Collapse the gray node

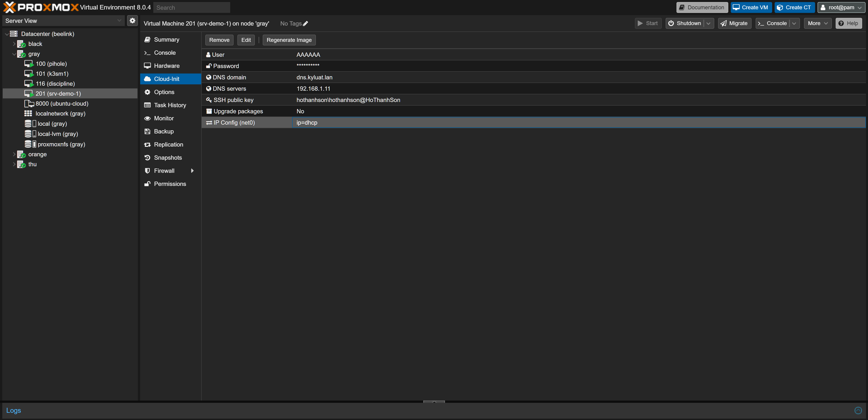14,54
